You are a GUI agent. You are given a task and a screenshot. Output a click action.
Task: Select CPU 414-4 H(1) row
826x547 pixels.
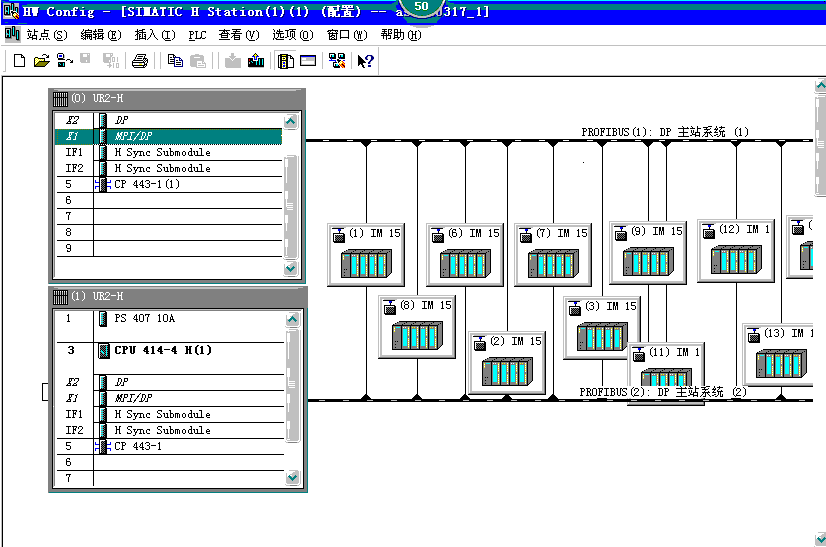(x=170, y=358)
